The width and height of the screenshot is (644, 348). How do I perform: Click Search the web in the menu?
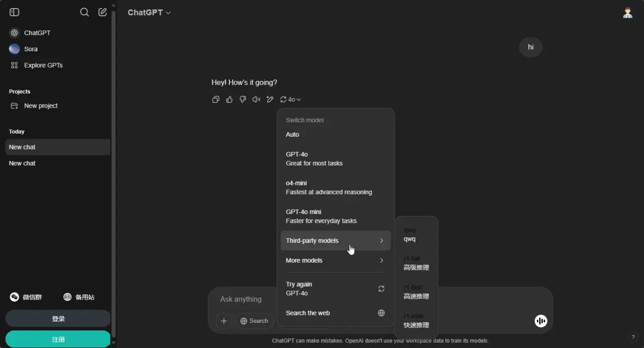tap(335, 313)
